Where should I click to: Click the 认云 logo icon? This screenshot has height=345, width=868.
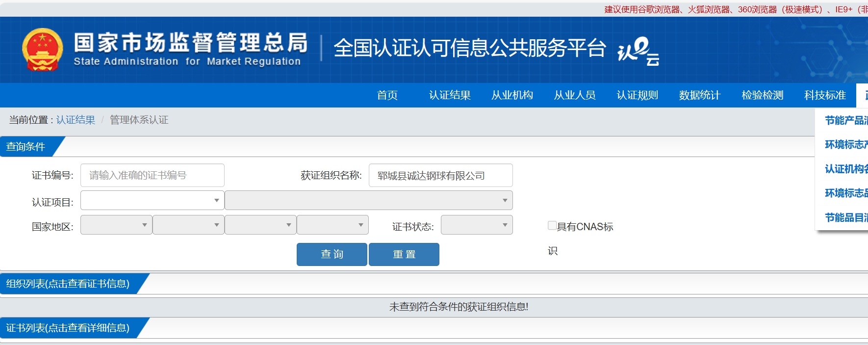(x=638, y=51)
